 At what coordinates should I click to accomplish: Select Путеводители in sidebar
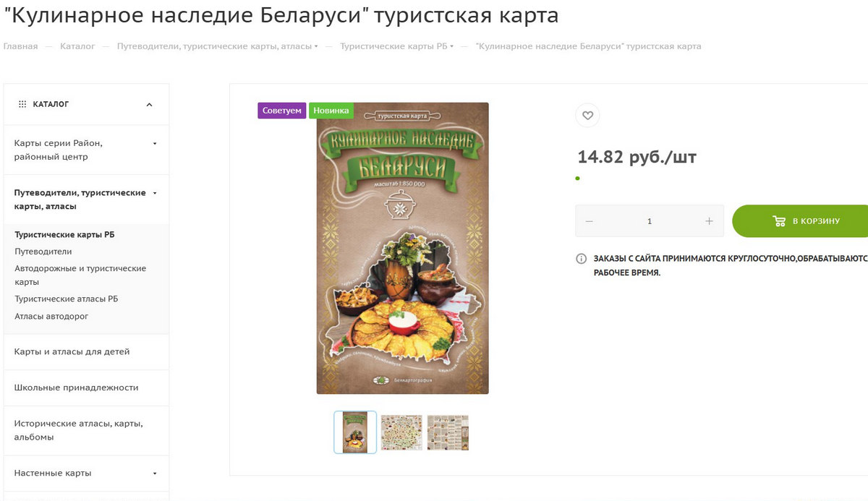[x=43, y=252]
